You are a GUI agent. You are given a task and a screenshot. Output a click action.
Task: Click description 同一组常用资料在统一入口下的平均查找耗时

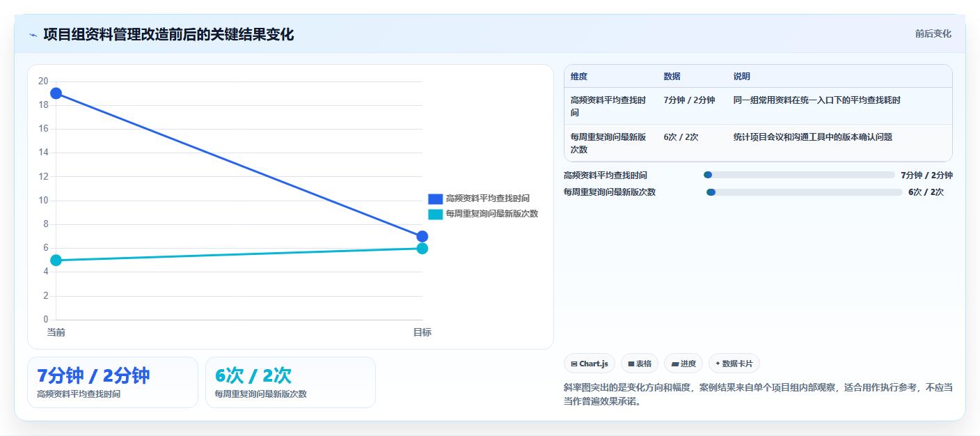pyautogui.click(x=817, y=100)
